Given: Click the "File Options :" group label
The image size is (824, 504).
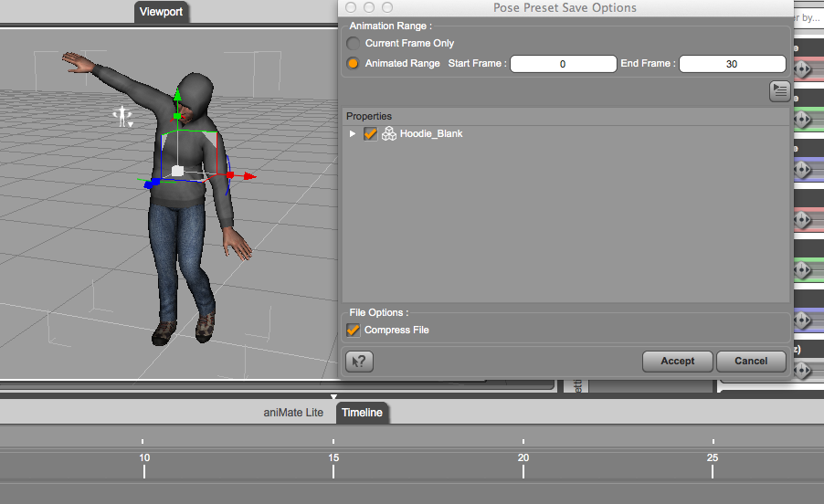Looking at the screenshot, I should pyautogui.click(x=379, y=312).
